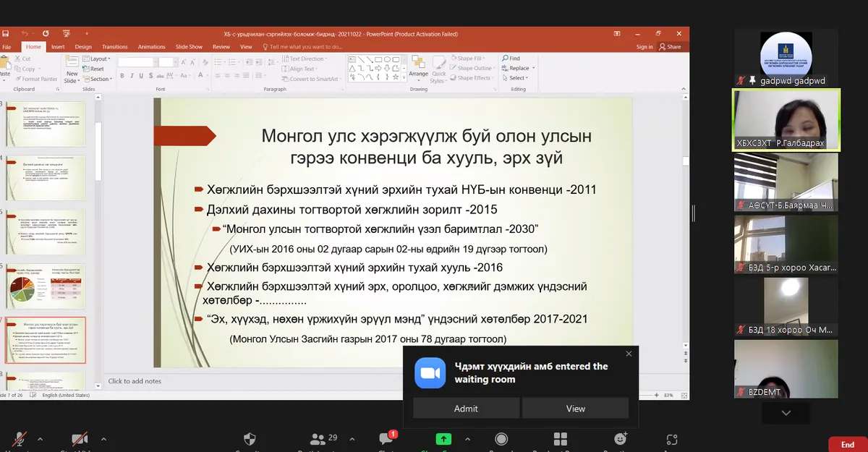Click Undo in Quick Access Toolbar
Viewport: 868px width, 452px height.
click(x=25, y=33)
